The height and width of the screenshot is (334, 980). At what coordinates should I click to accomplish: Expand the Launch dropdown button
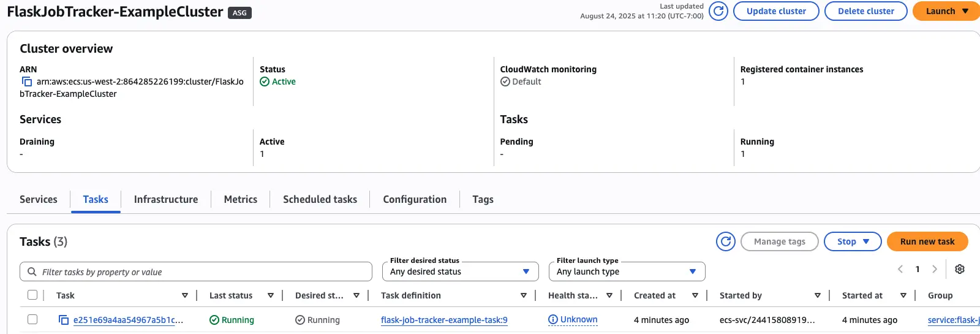coord(946,11)
